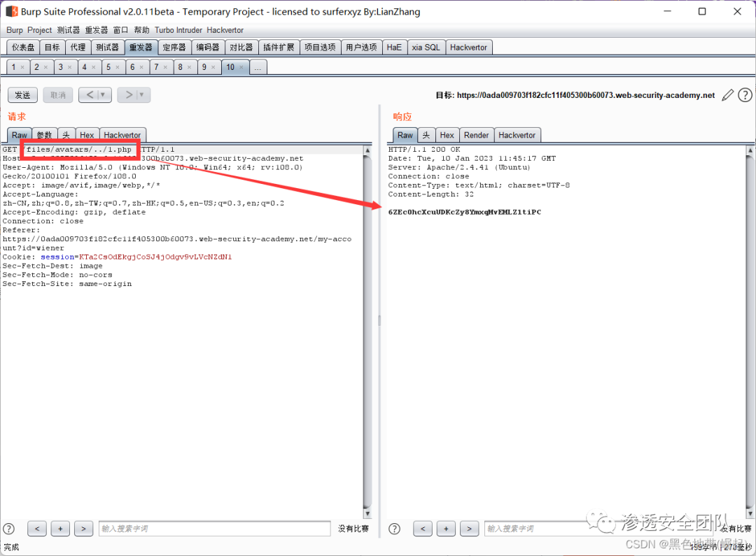
Task: Click the session cookie value text
Action: [x=155, y=257]
